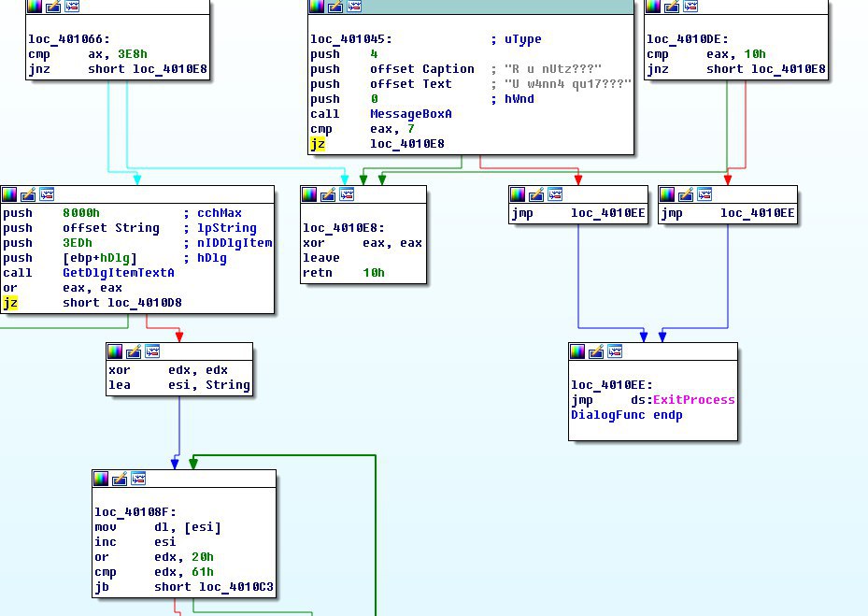Click 'inc esi' instruction
This screenshot has height=616, width=868.
click(135, 542)
